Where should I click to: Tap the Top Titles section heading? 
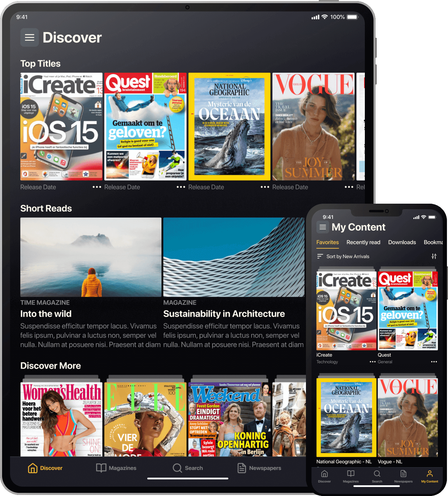click(x=41, y=64)
